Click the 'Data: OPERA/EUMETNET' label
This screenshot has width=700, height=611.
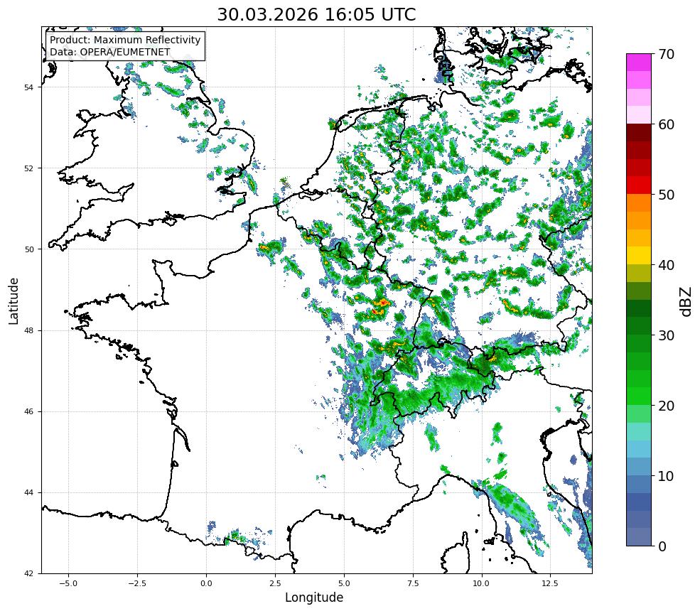pyautogui.click(x=110, y=52)
